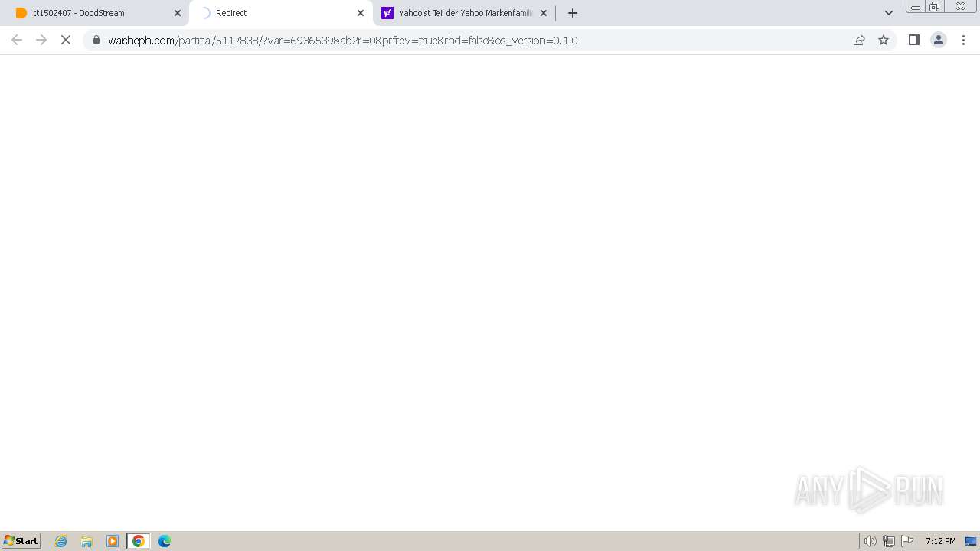Open volume control in system tray

[x=871, y=541]
